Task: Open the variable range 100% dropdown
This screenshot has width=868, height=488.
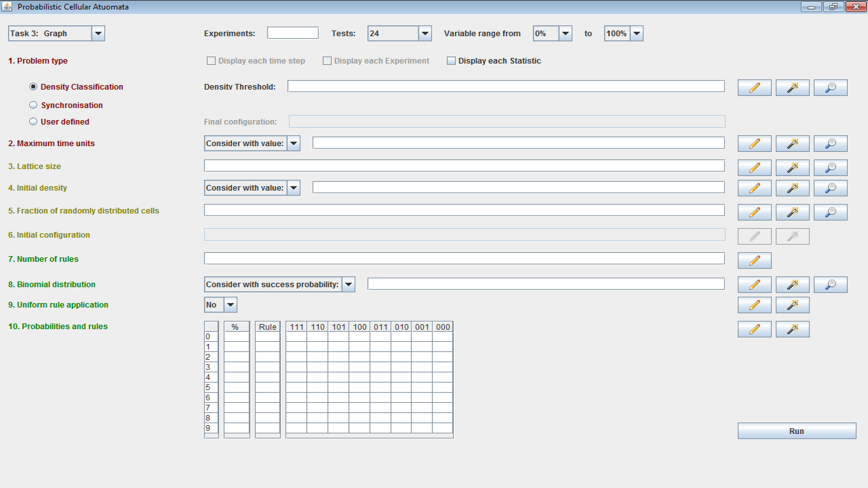Action: [637, 34]
